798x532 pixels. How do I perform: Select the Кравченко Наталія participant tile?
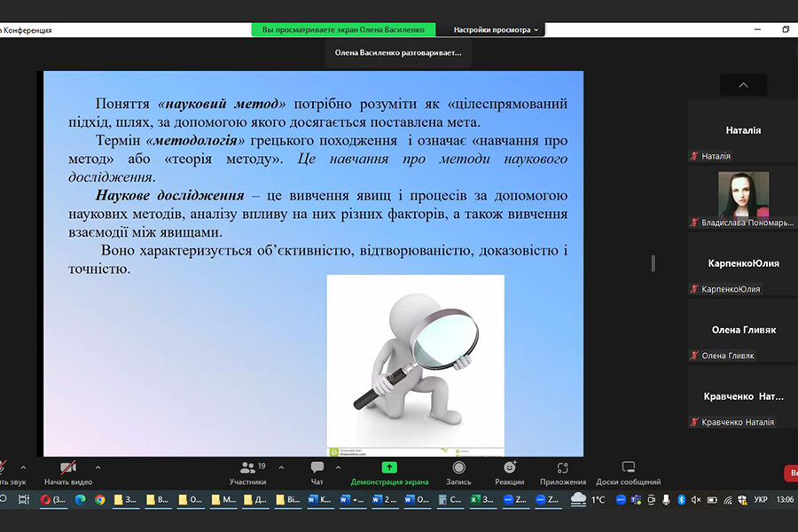[743, 397]
